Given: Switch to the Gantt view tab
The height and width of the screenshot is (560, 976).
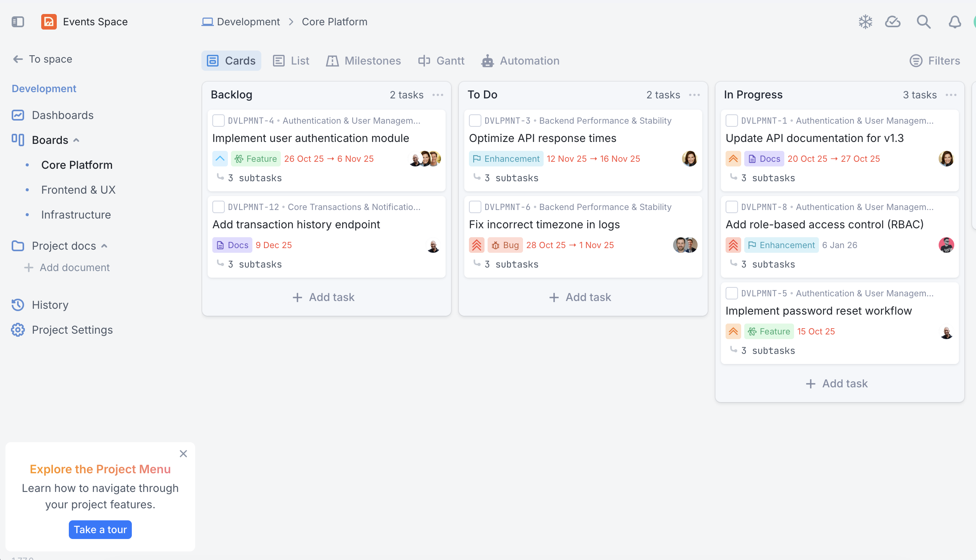Looking at the screenshot, I should 442,61.
